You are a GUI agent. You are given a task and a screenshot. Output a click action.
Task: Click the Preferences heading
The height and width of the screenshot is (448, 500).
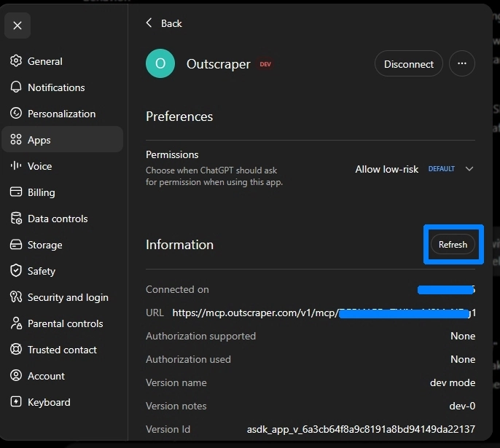pos(179,117)
